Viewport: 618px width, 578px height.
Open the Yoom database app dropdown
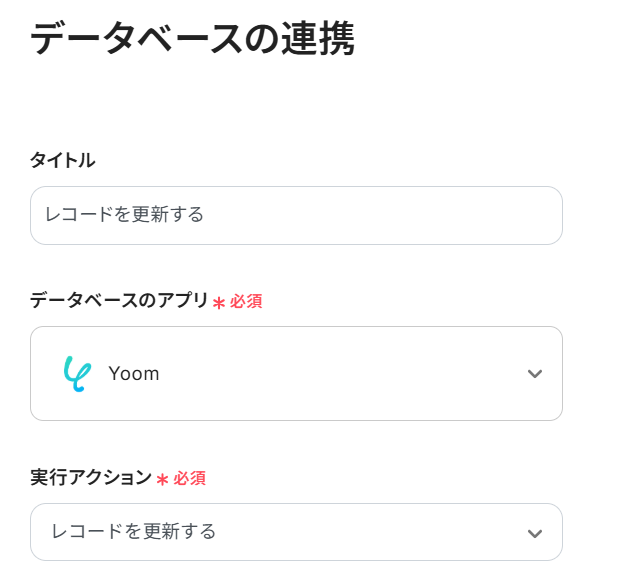(296, 373)
